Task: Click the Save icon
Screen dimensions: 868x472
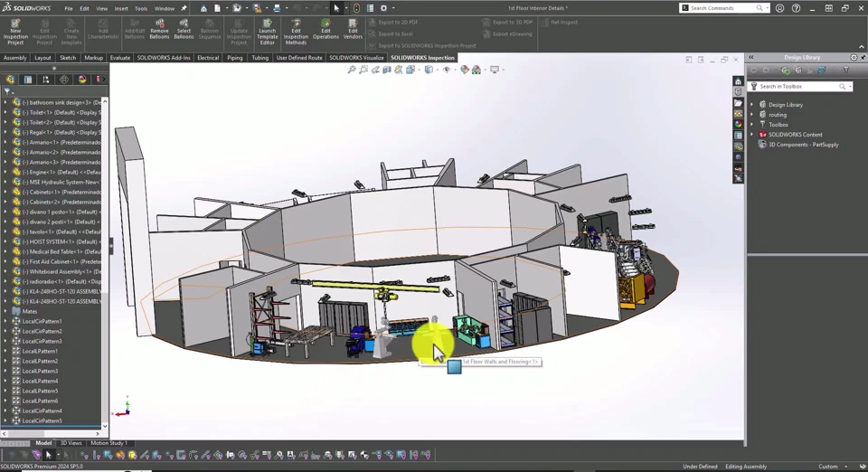Action: (x=257, y=8)
